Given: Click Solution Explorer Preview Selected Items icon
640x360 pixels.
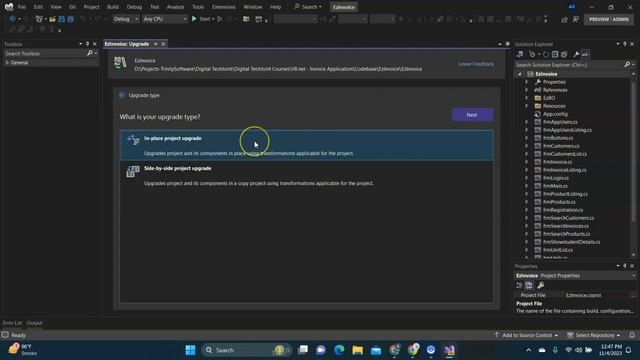Looking at the screenshot, I should [585, 54].
